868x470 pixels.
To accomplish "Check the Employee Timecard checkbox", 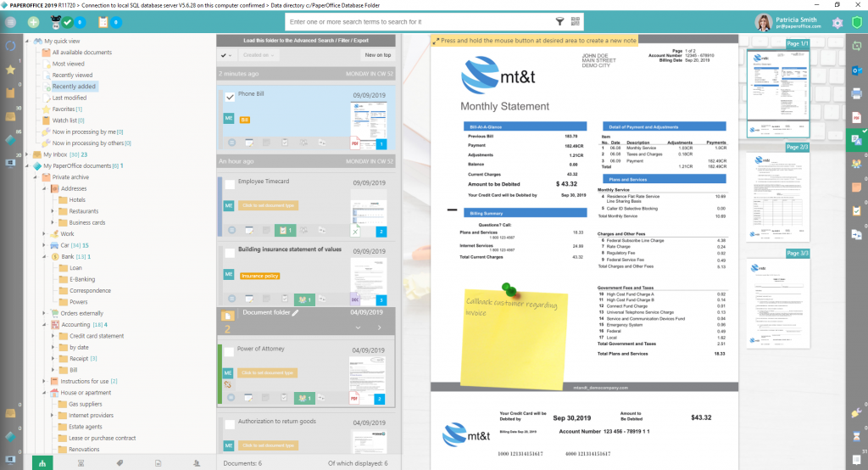I will coord(230,184).
